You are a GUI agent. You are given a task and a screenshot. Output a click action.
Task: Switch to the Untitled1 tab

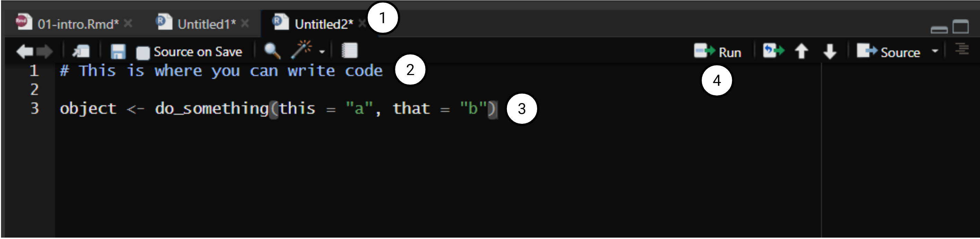[x=206, y=24]
